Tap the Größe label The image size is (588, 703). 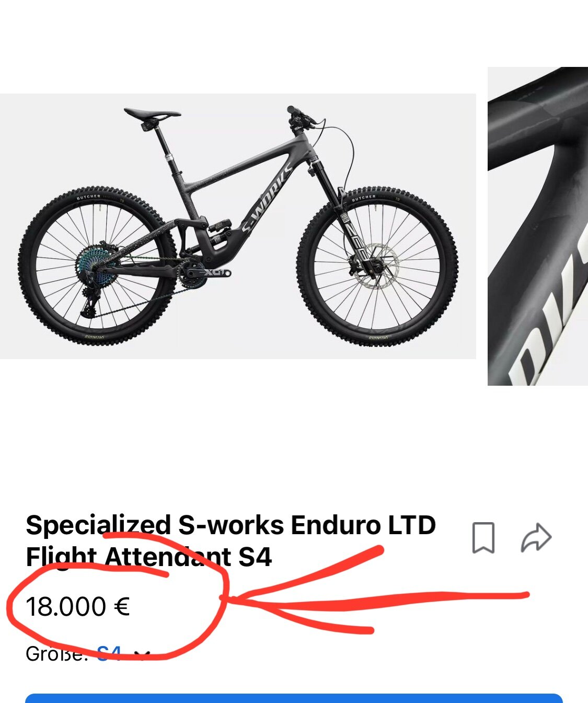tap(56, 654)
